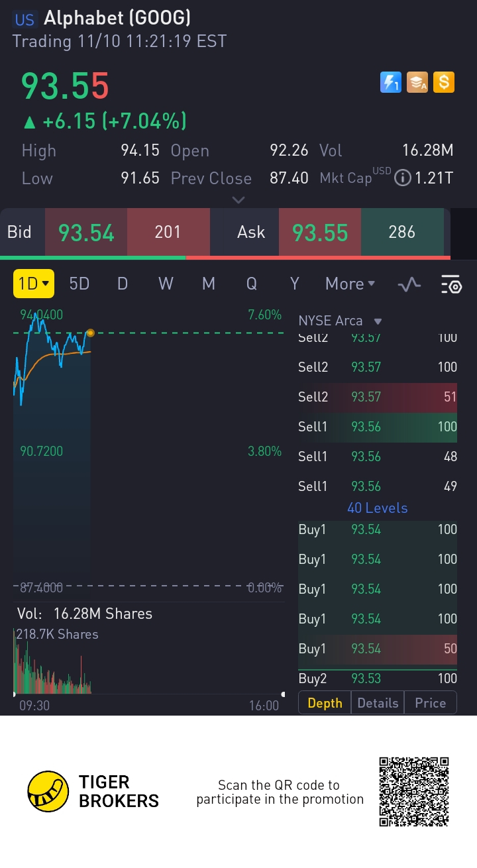Tap the Bid price 93.54
The height and width of the screenshot is (868, 477).
[x=86, y=233]
